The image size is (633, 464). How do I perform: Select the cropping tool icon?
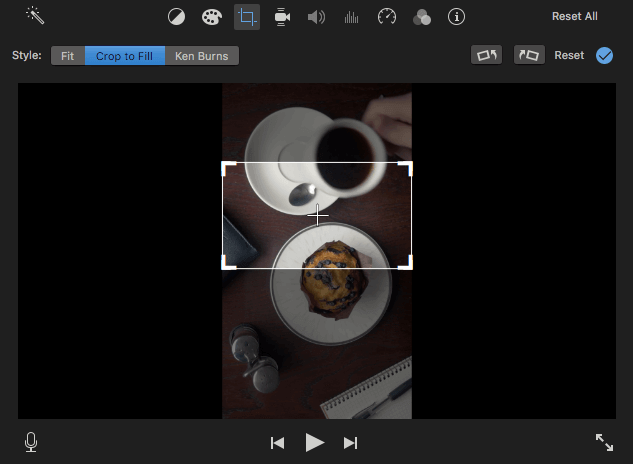247,17
